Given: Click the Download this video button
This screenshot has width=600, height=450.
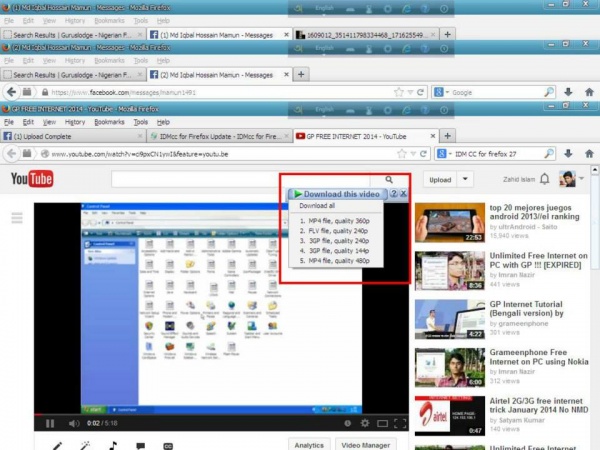Looking at the screenshot, I should [337, 194].
